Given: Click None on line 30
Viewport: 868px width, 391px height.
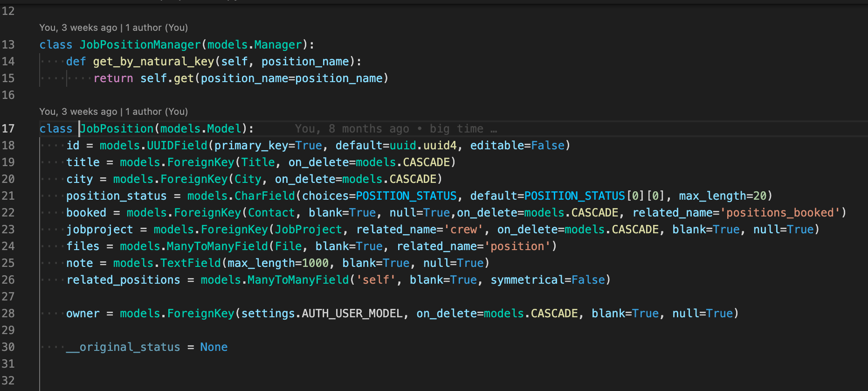Looking at the screenshot, I should click(x=214, y=347).
